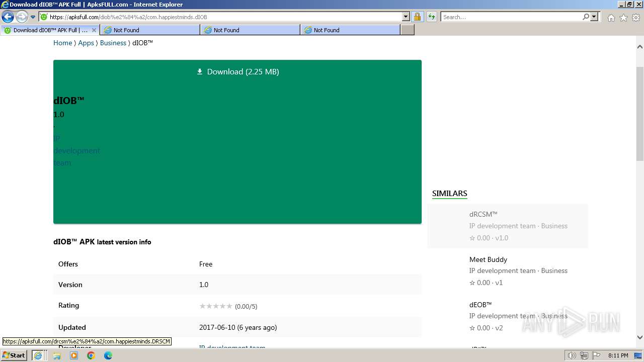Click the address bar URL field

pyautogui.click(x=220, y=17)
